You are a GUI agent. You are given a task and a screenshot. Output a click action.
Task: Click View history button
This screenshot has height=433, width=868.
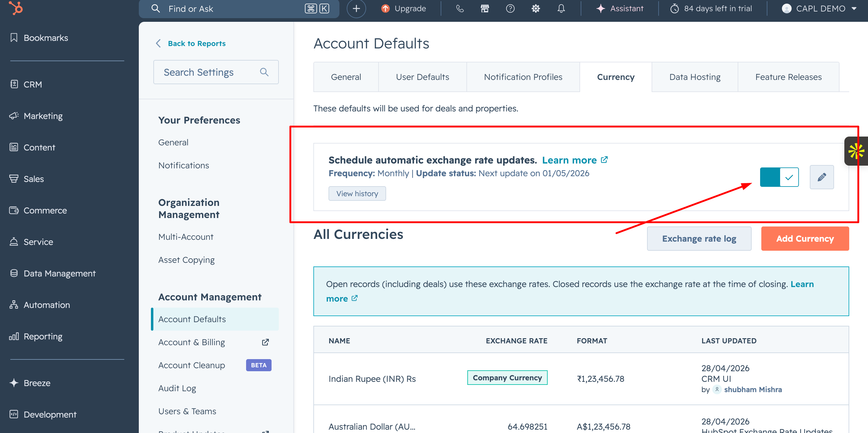357,193
